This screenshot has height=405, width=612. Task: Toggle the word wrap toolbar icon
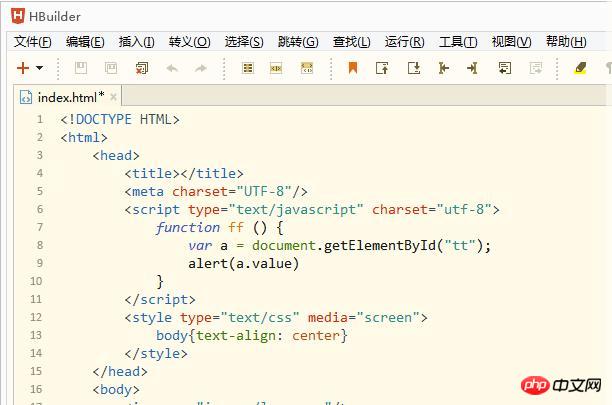coord(505,68)
